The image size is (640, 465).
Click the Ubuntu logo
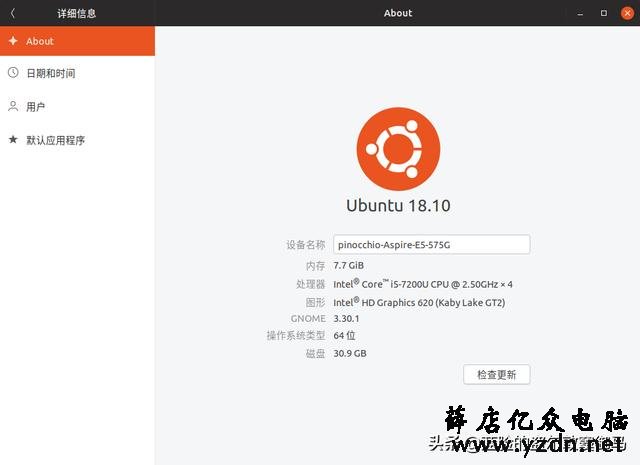point(398,149)
